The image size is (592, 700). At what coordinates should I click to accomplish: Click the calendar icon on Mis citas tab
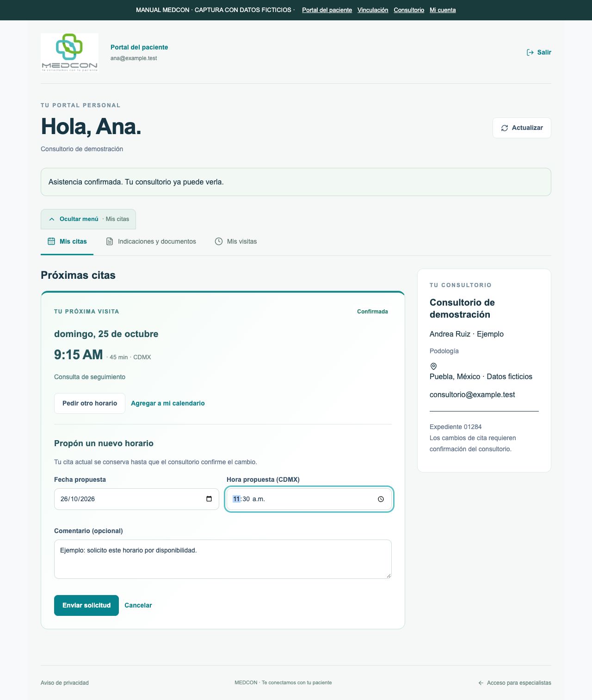(x=51, y=241)
